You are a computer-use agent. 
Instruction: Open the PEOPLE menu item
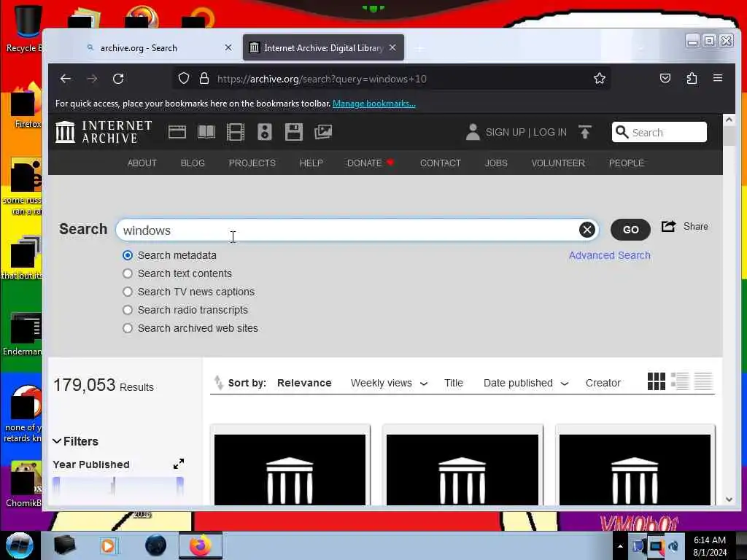point(626,163)
